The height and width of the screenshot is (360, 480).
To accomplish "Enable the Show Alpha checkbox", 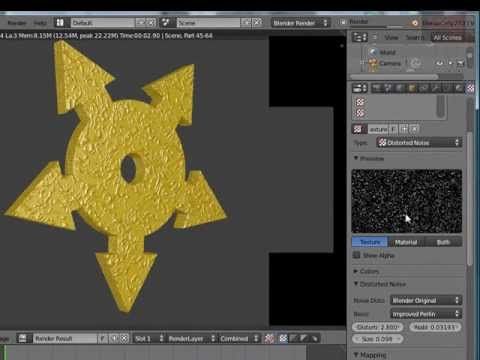I will click(x=357, y=255).
